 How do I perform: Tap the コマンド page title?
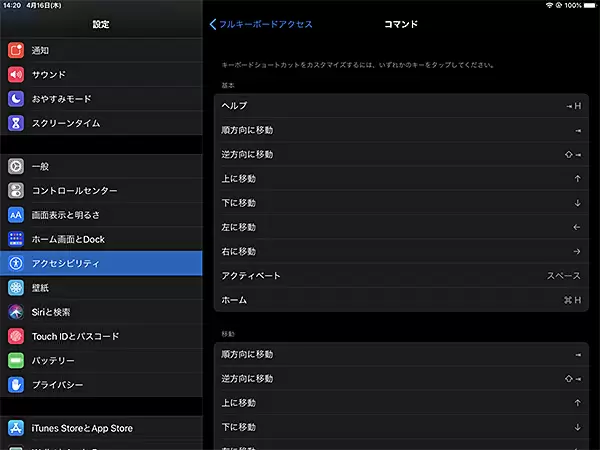(x=401, y=24)
